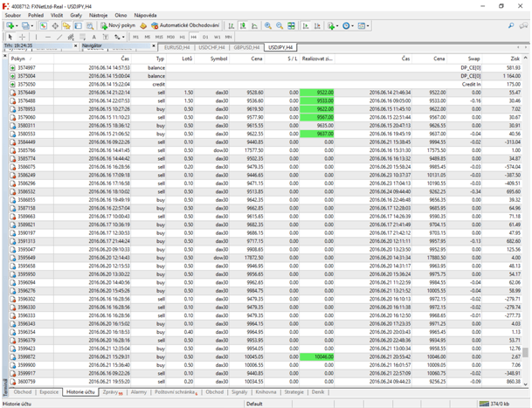This screenshot has height=408, width=532.
Task: Click the history table vertical scrollbar thumb
Action: 525,353
